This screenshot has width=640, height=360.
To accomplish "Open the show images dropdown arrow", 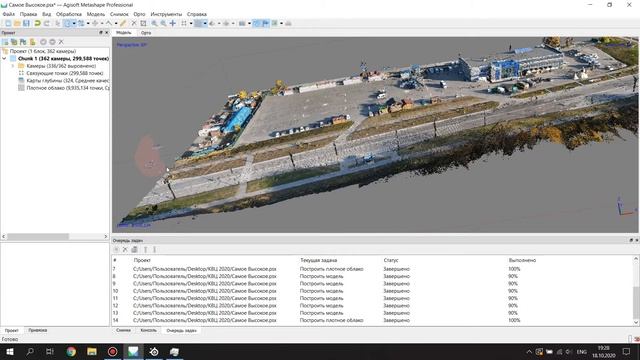I will click(x=281, y=24).
